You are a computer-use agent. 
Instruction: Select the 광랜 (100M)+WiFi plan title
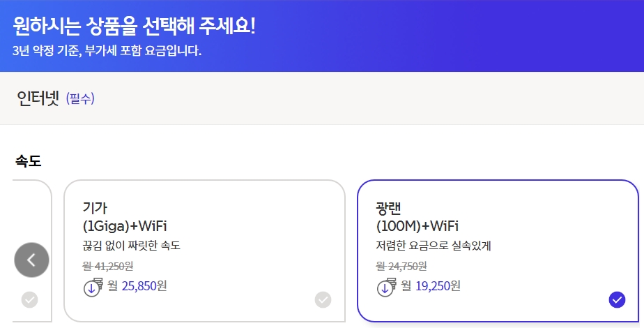tap(417, 216)
